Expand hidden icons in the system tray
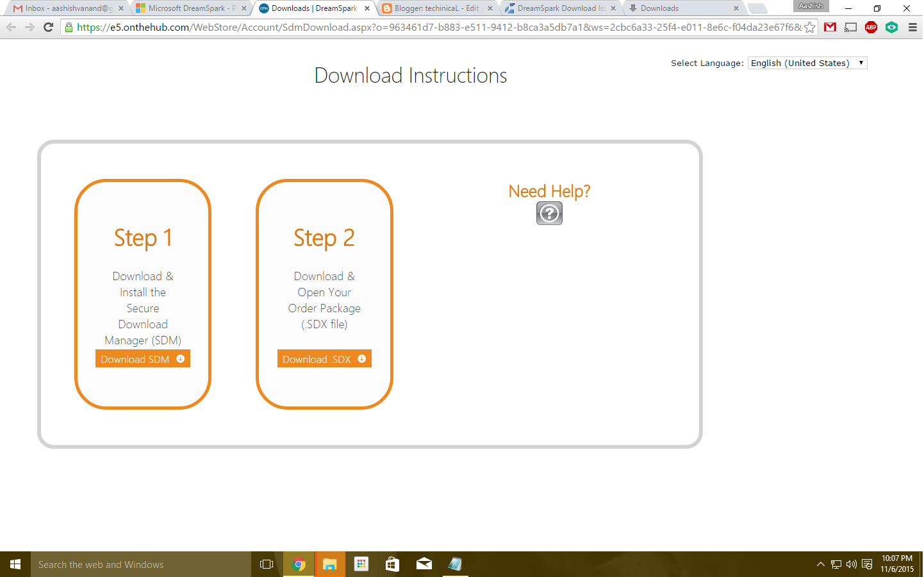The image size is (924, 577). pyautogui.click(x=821, y=564)
